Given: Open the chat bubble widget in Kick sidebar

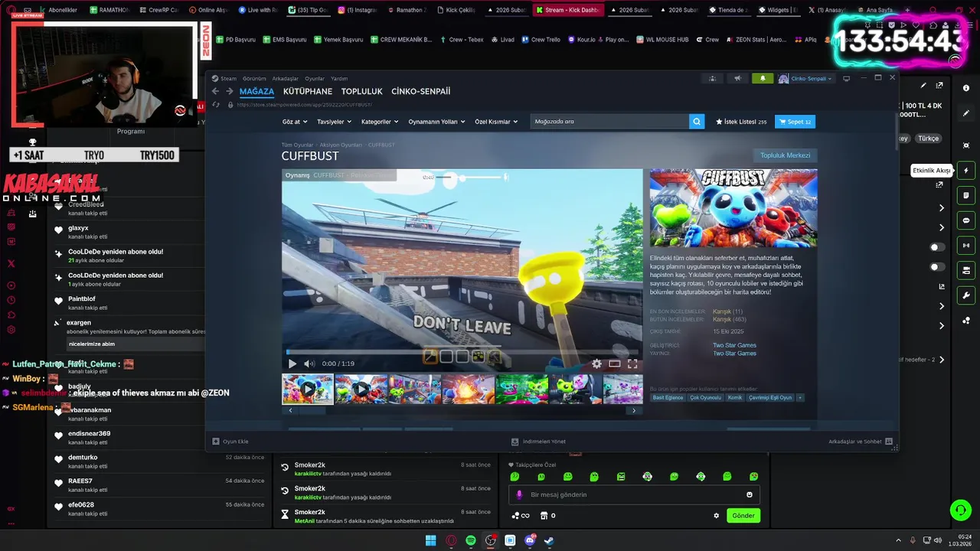Looking at the screenshot, I should (966, 220).
